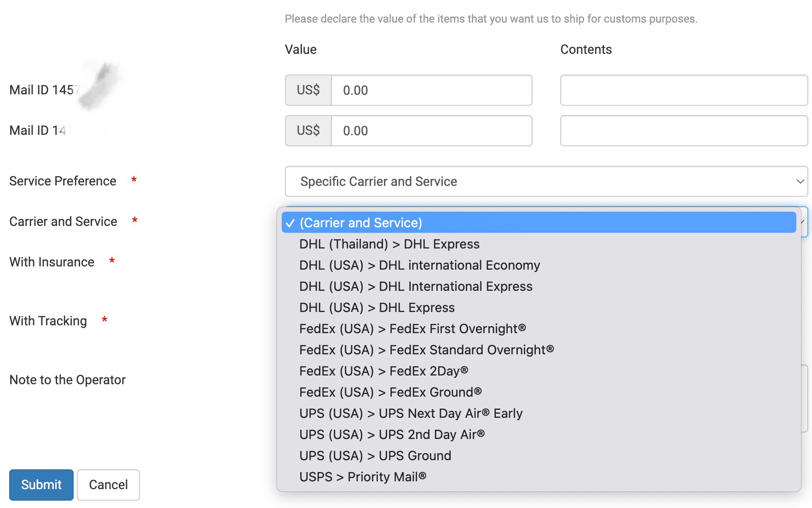Choose FedEx First Overnight option
This screenshot has height=508, width=812.
coord(539,329)
